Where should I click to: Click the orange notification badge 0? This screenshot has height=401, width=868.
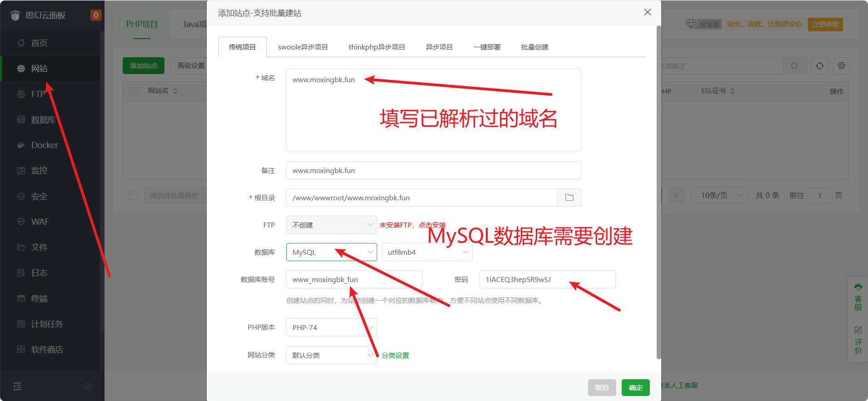coord(96,15)
